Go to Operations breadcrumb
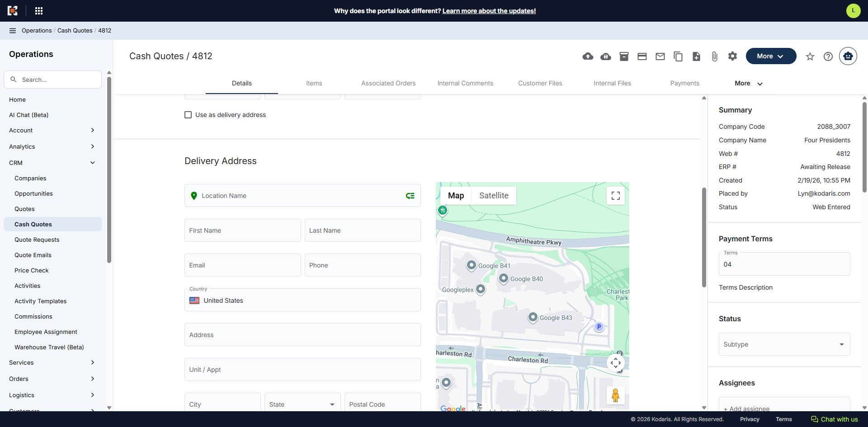The width and height of the screenshot is (868, 427). (37, 31)
